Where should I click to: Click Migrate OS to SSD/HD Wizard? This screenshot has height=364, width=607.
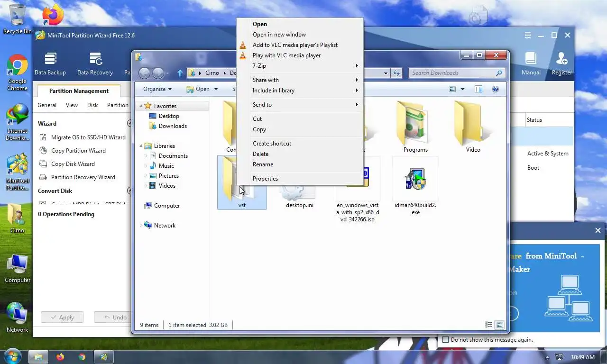click(x=83, y=137)
